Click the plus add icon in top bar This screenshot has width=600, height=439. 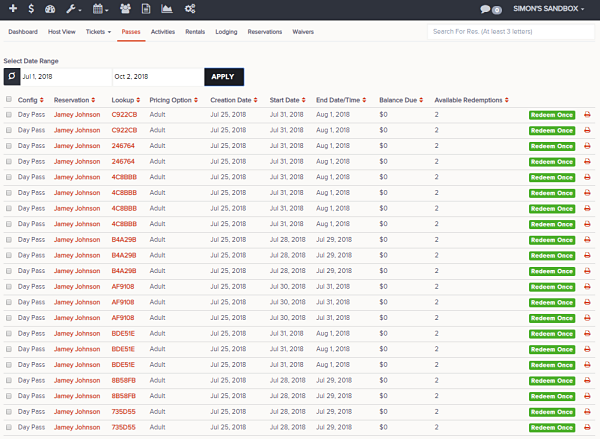(13, 8)
